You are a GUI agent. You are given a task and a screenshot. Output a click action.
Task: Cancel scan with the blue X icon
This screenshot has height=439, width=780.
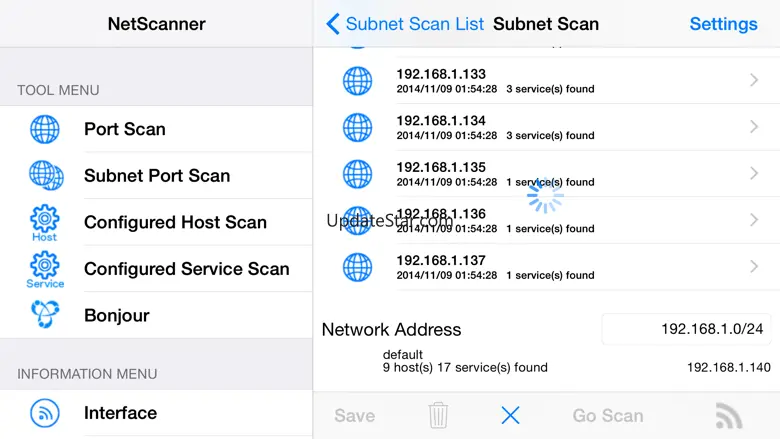[510, 415]
